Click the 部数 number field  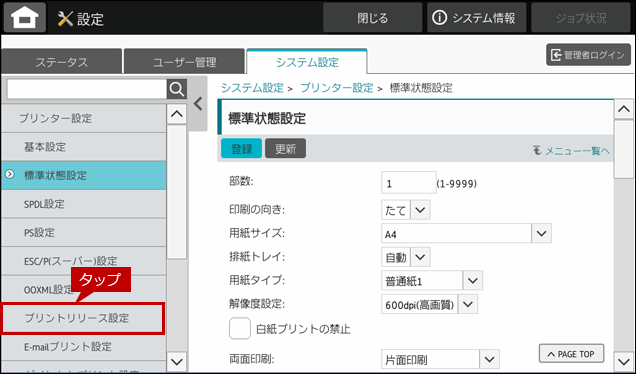pos(409,182)
